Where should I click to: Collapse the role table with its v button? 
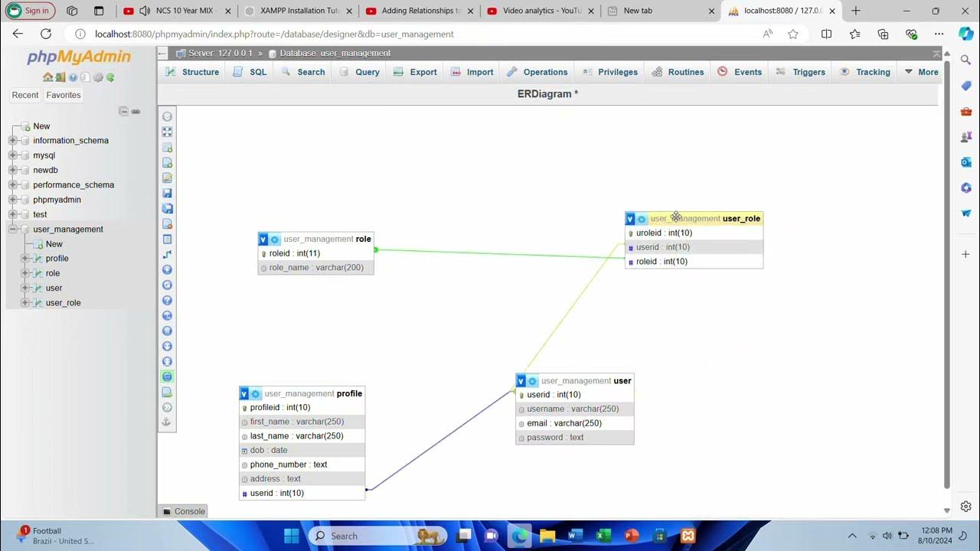[263, 240]
